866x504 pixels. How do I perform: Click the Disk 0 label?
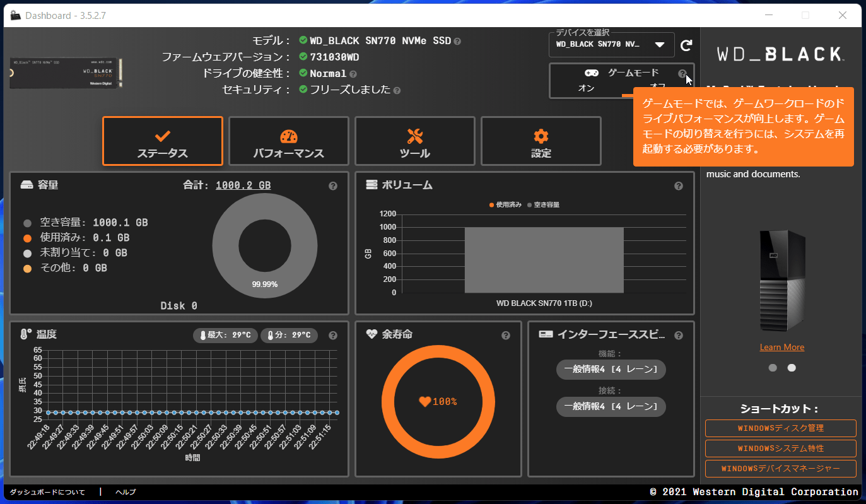179,306
